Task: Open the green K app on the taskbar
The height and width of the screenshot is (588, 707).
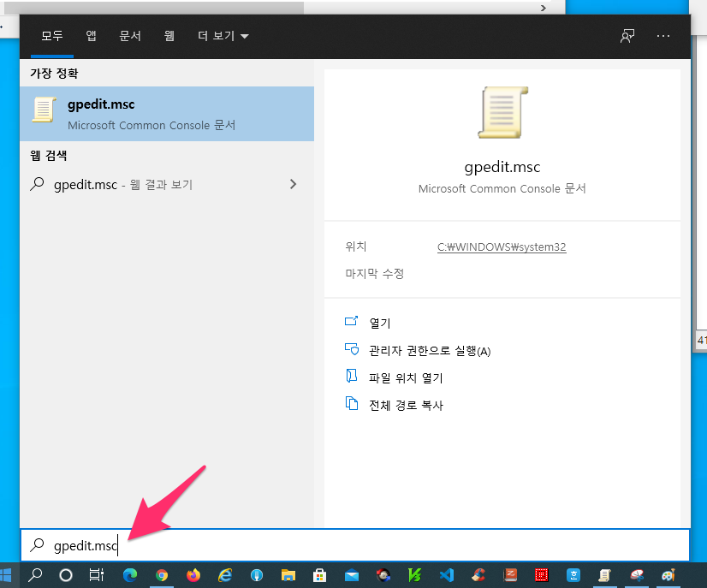Action: tap(415, 575)
